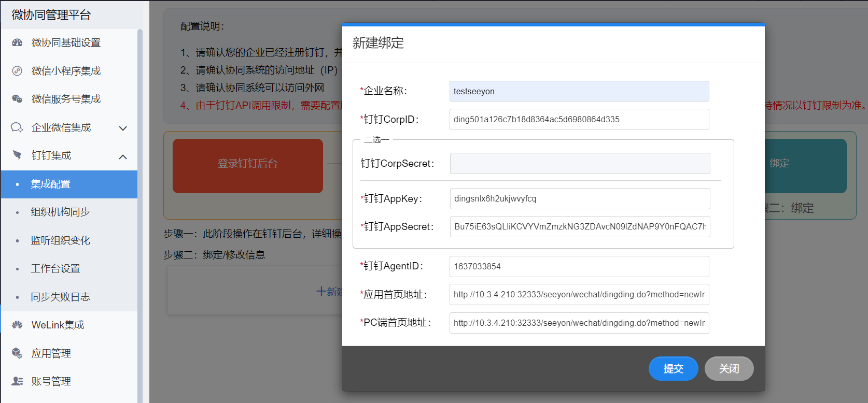Image resolution: width=868 pixels, height=403 pixels.
Task: Click the 钉钉AppKey input field
Action: [x=580, y=198]
